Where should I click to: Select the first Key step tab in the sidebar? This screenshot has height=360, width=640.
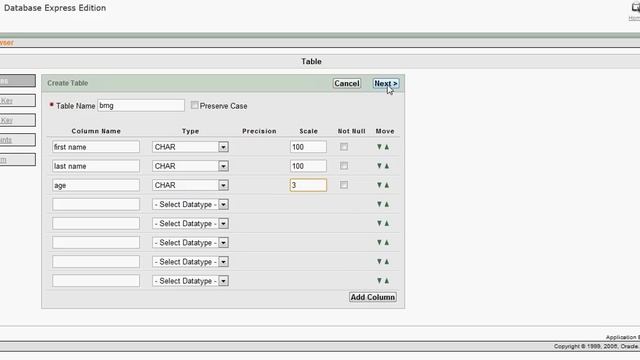tap(18, 100)
